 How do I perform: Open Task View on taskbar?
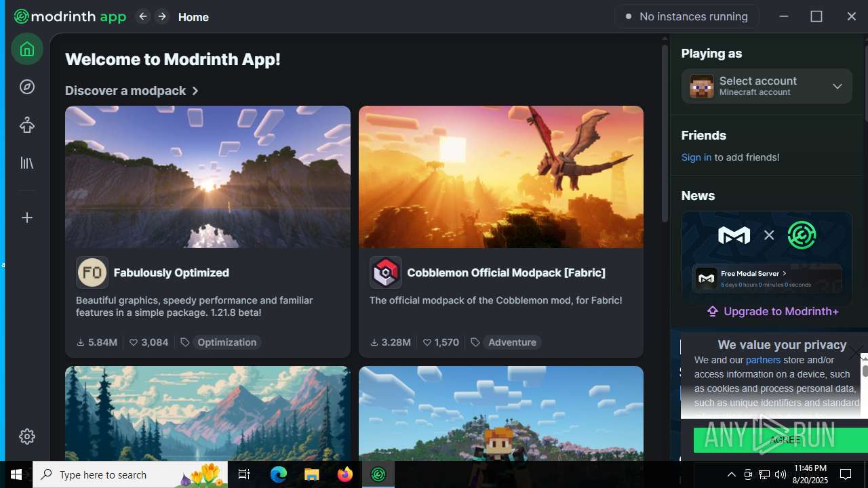(x=244, y=474)
